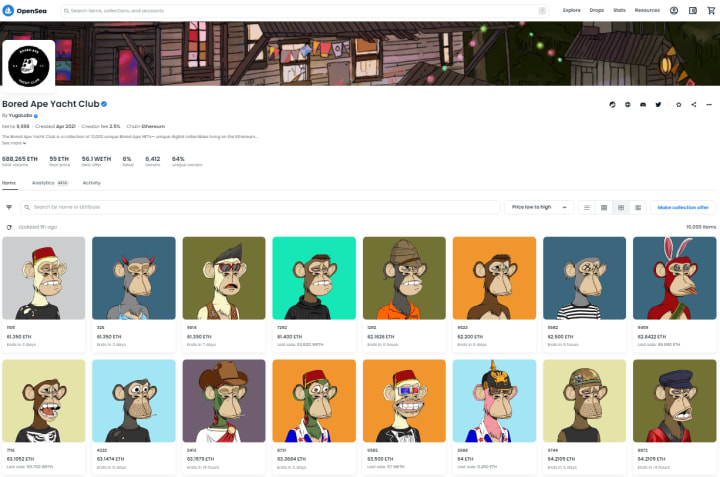The height and width of the screenshot is (477, 720).
Task: Click the OpenSea logo icon
Action: tap(8, 10)
